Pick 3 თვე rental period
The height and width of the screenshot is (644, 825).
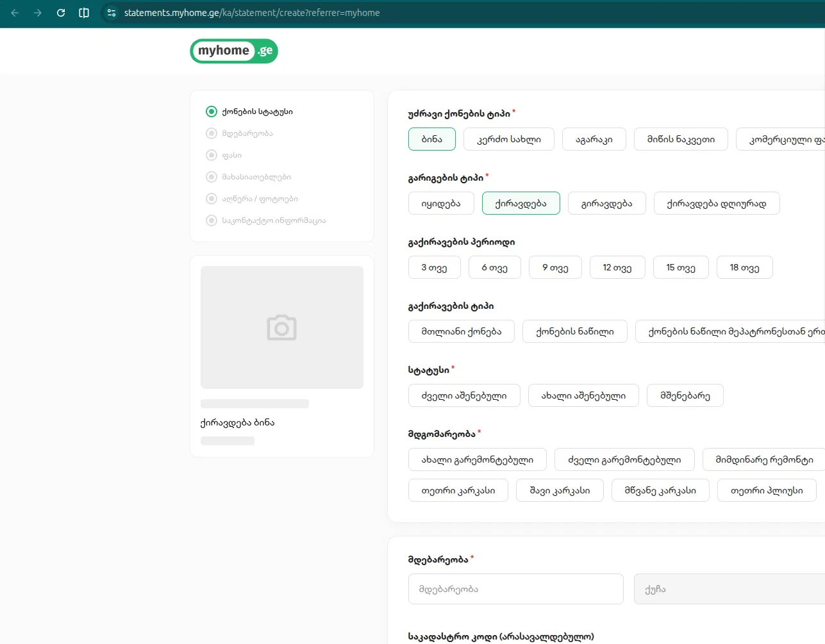[x=435, y=267]
